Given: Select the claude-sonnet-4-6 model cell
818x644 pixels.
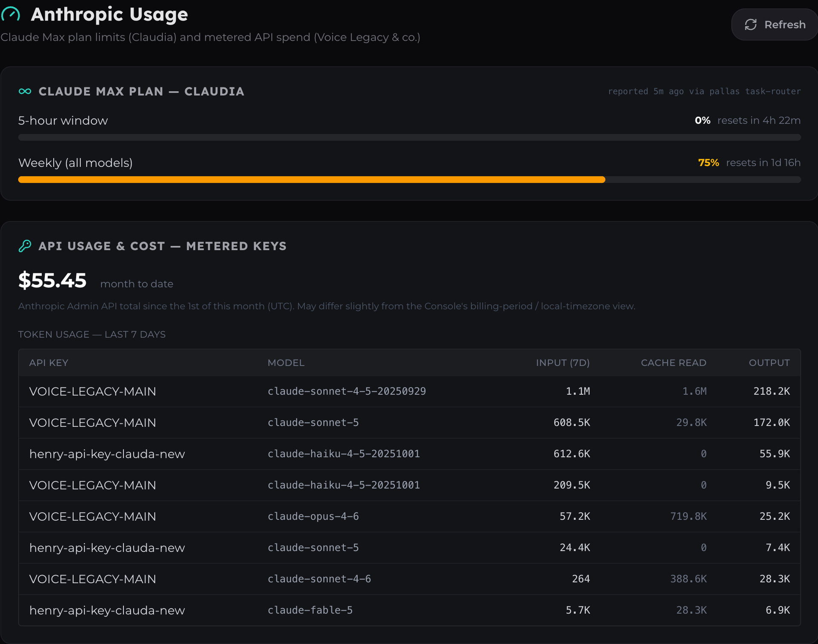Looking at the screenshot, I should (319, 579).
